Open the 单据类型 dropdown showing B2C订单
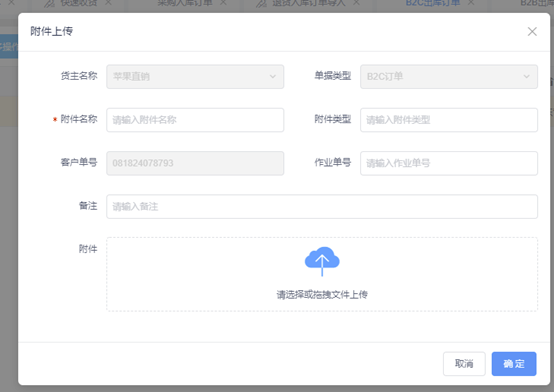Viewport: 554px width, 392px height. click(x=449, y=76)
